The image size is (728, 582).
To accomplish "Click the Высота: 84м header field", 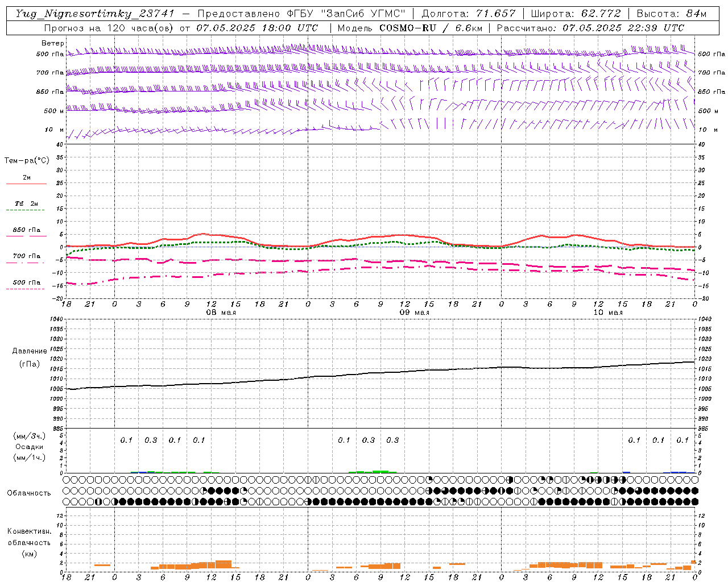I will coord(672,14).
